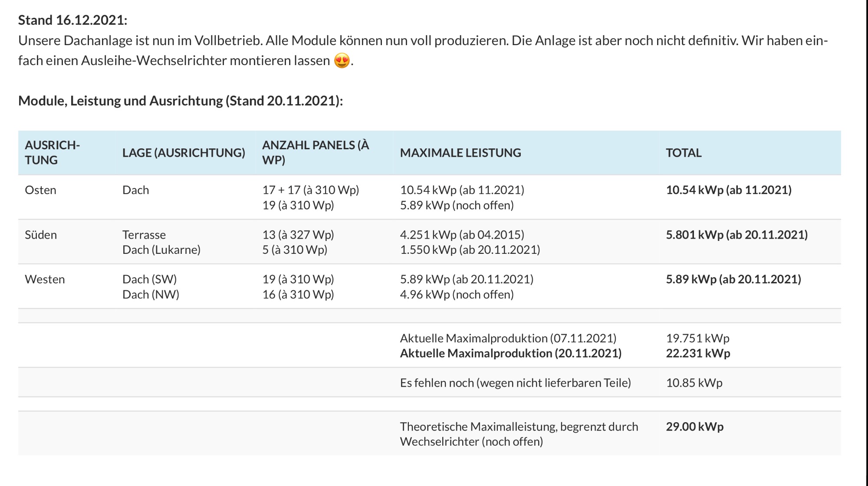Click the 'Module, Leistung und Ausrichtung' heading
This screenshot has height=486, width=868.
pos(180,101)
